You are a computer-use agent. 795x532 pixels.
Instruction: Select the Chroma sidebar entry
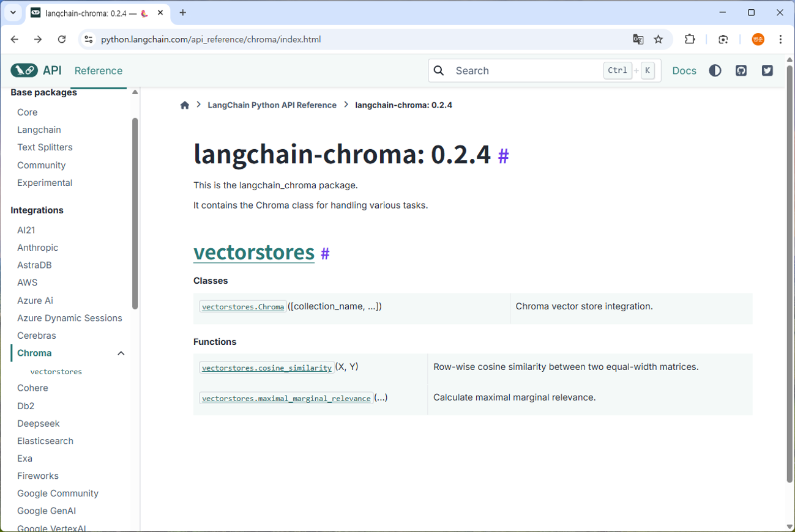pos(34,353)
